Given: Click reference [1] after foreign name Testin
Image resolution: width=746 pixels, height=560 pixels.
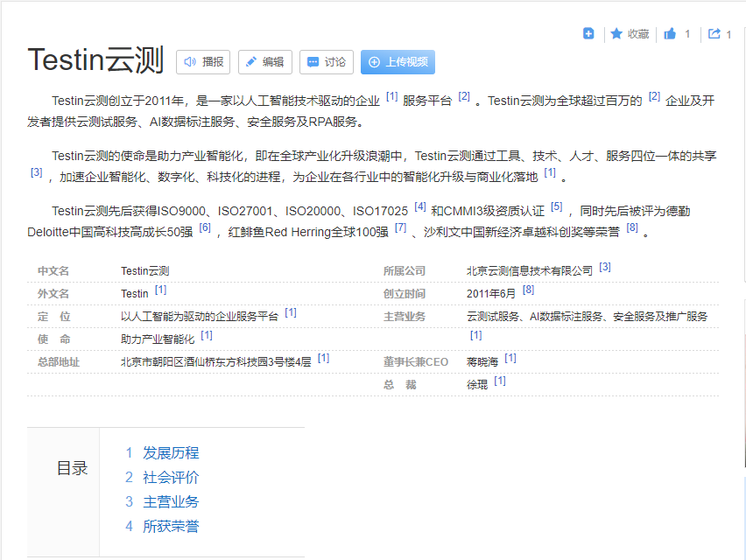Looking at the screenshot, I should coord(160,290).
